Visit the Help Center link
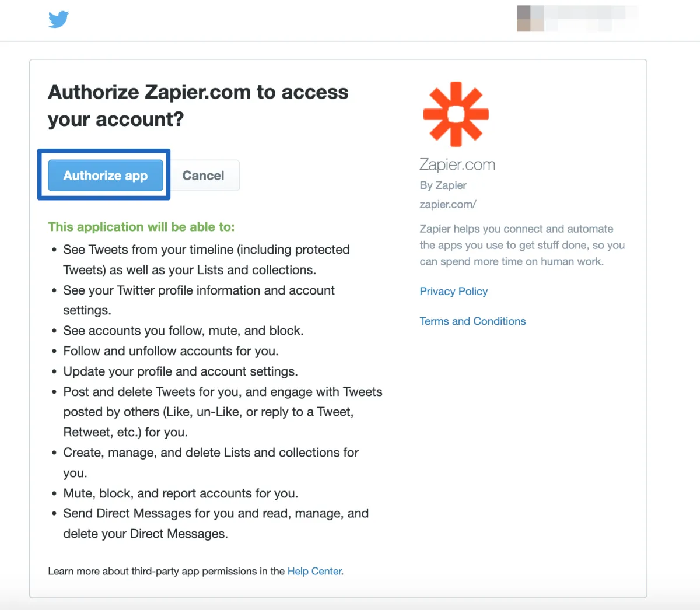 point(314,572)
